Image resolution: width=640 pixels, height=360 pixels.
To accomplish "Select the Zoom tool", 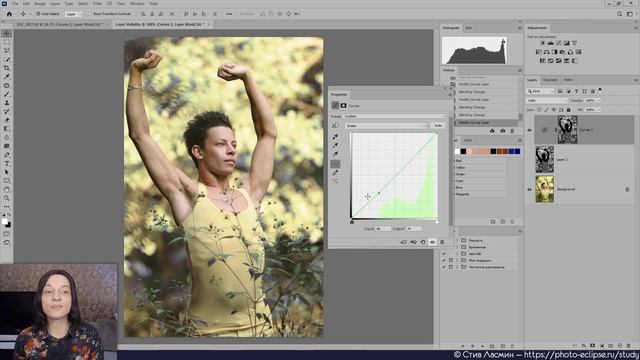I will point(7,198).
